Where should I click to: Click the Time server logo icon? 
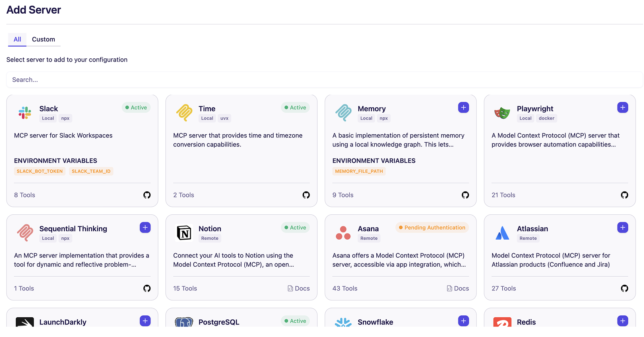[x=184, y=113]
